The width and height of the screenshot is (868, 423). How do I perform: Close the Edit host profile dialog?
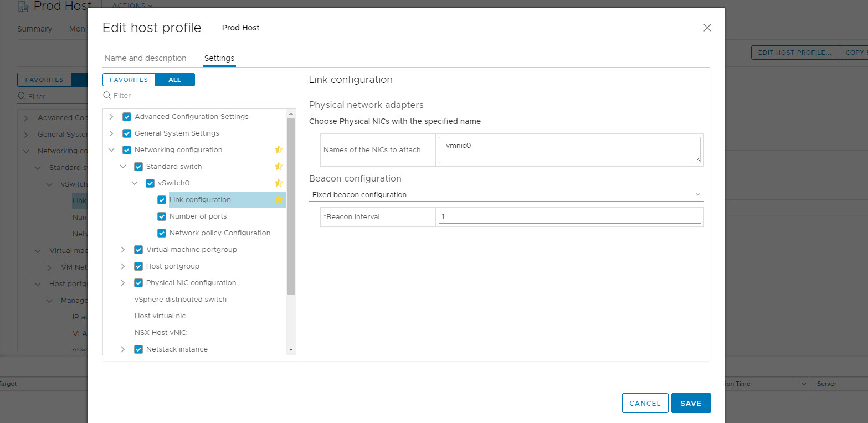click(707, 28)
